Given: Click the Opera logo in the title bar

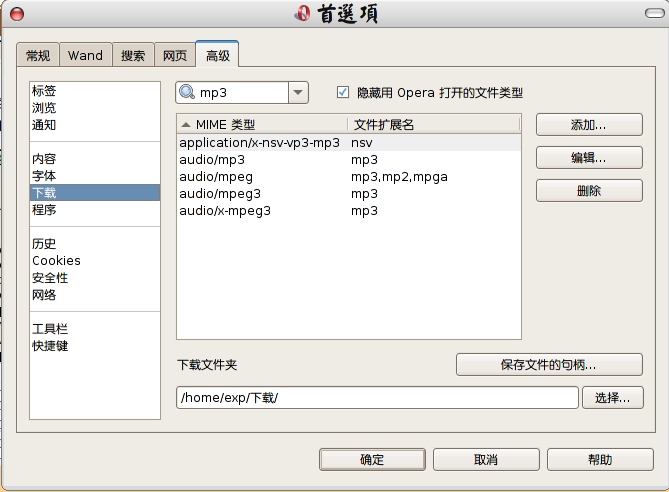Looking at the screenshot, I should pyautogui.click(x=303, y=13).
